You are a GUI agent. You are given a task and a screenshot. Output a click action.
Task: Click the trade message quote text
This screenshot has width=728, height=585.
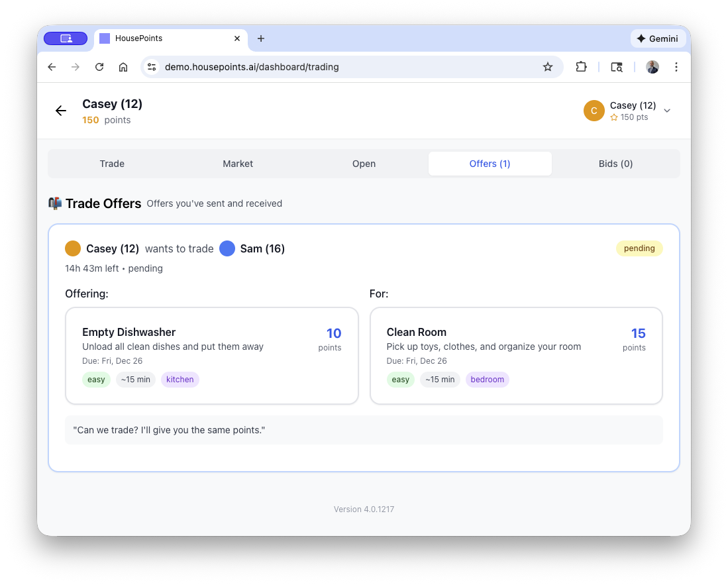[x=169, y=430]
